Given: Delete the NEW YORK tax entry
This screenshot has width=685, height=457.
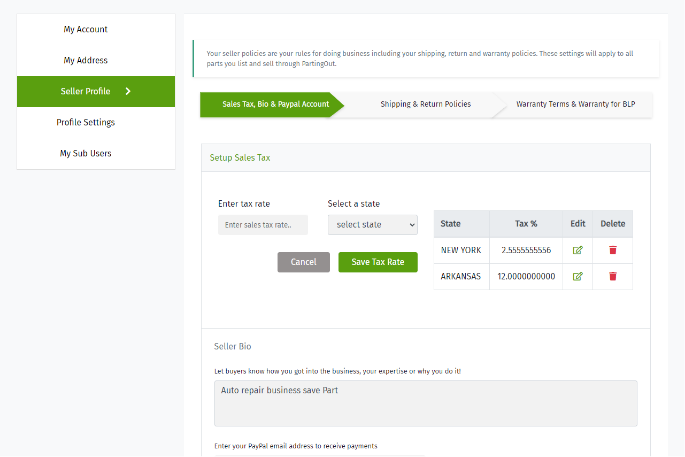Looking at the screenshot, I should click(612, 250).
